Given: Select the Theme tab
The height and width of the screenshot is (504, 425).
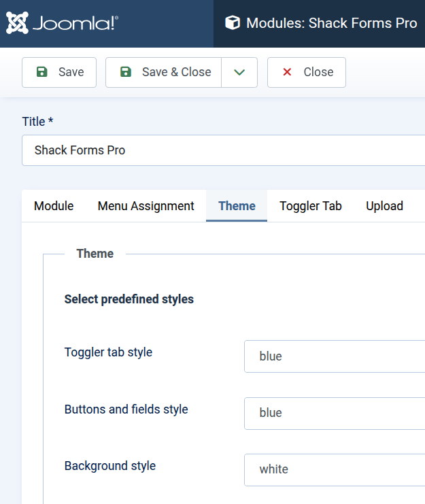Looking at the screenshot, I should pyautogui.click(x=237, y=206).
